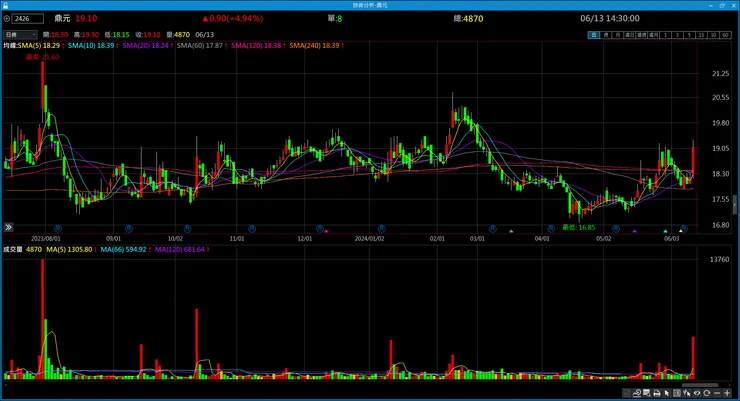The width and height of the screenshot is (740, 401).
Task: Switch to the monthly (月) timeframe tab
Action: tap(618, 35)
